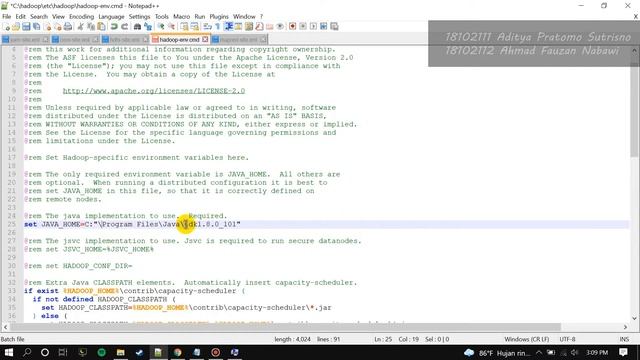The height and width of the screenshot is (360, 640).
Task: Close the hadoop-env.cmd tab with its red X
Action: pyautogui.click(x=205, y=40)
